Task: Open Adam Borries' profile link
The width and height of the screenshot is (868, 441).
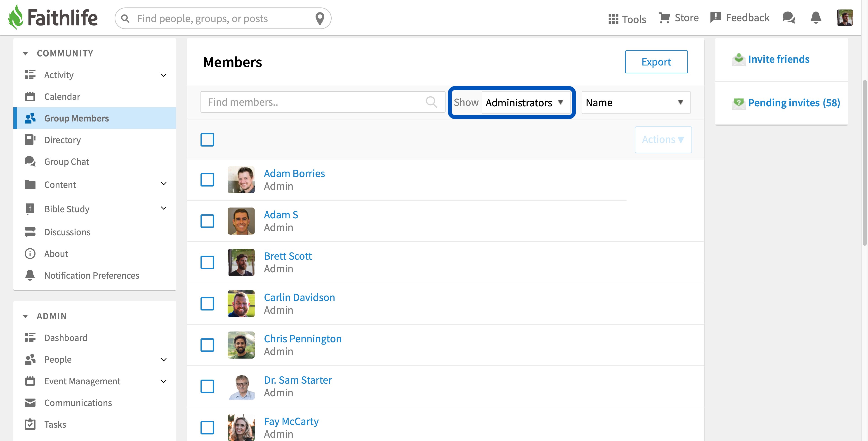Action: (x=294, y=173)
